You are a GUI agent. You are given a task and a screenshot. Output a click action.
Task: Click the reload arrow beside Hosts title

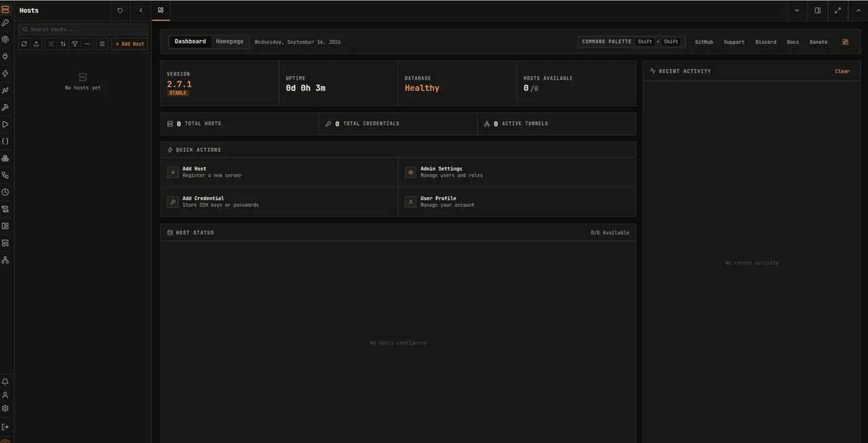[x=120, y=10]
